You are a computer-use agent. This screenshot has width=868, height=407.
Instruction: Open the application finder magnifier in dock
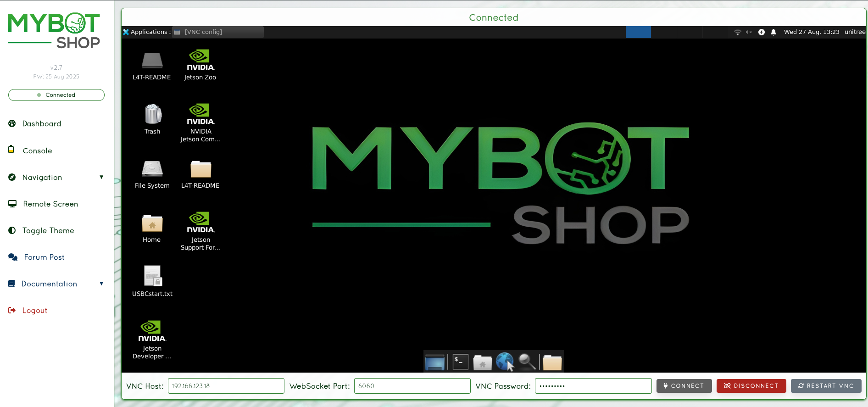(527, 362)
